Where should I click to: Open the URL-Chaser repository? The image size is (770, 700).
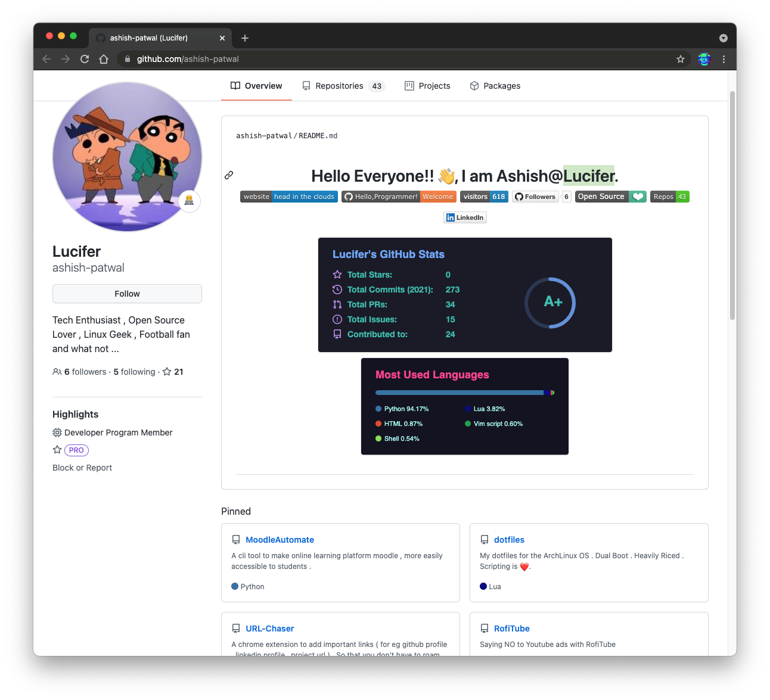tap(270, 629)
